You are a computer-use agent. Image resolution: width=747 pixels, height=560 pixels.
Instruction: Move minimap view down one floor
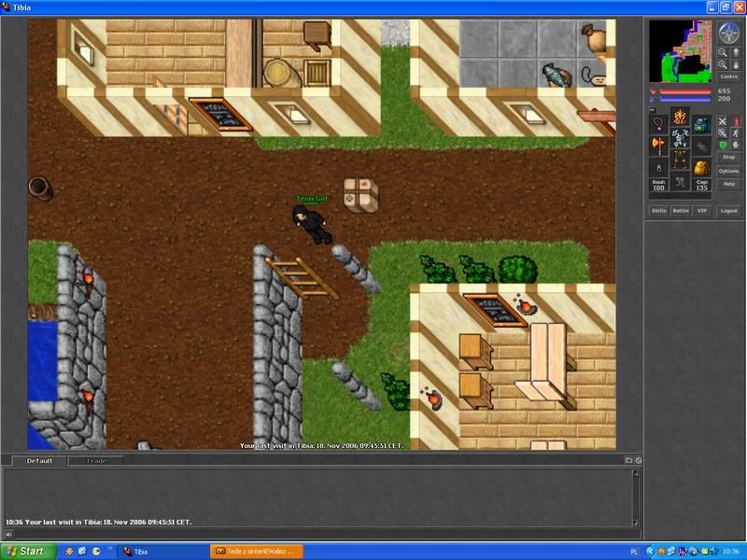735,65
